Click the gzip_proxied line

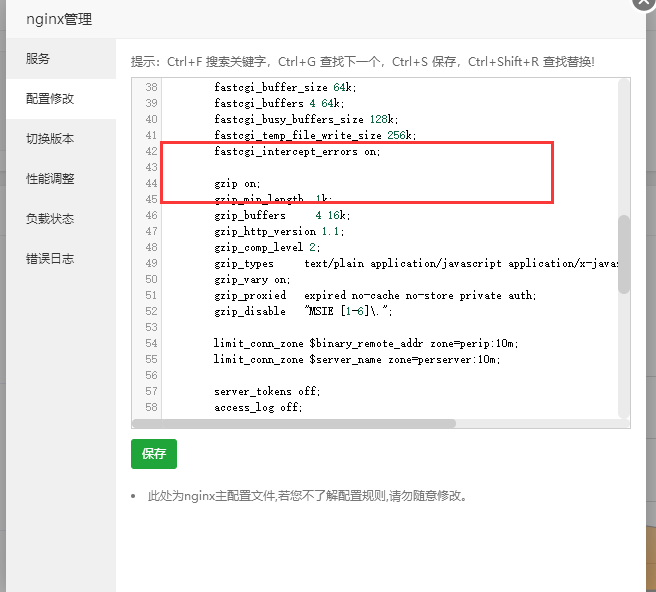click(x=375, y=295)
